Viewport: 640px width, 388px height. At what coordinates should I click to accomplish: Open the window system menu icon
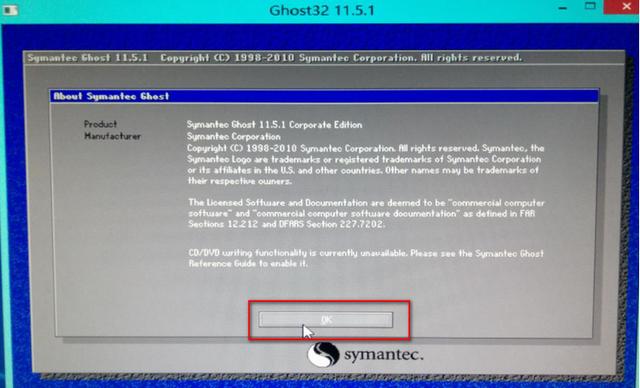point(10,10)
